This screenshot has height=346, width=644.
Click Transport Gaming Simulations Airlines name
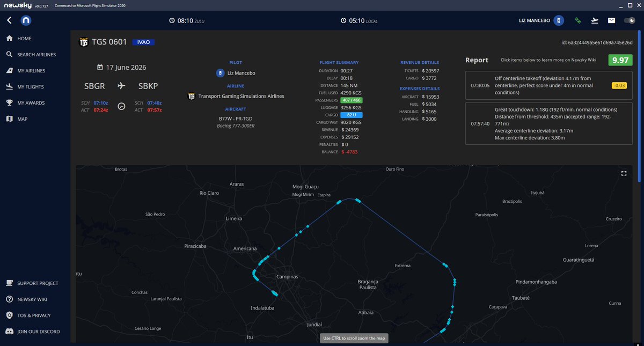point(241,96)
